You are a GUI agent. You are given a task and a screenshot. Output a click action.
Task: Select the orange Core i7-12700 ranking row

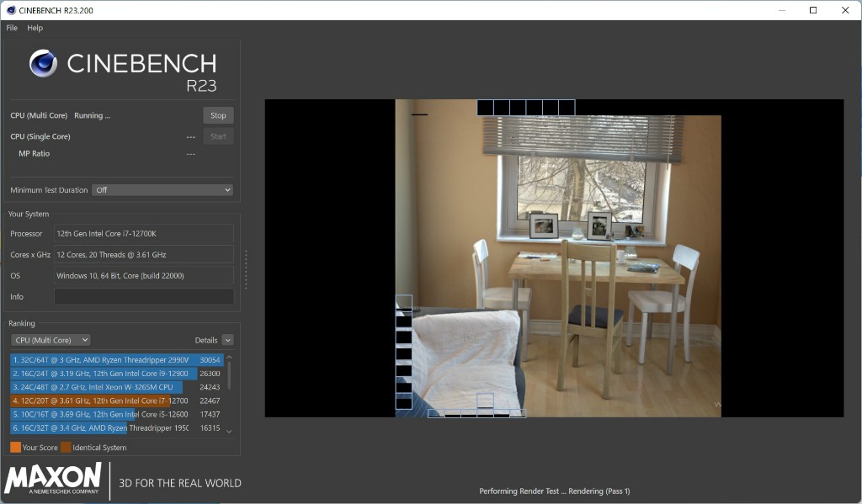coord(116,401)
